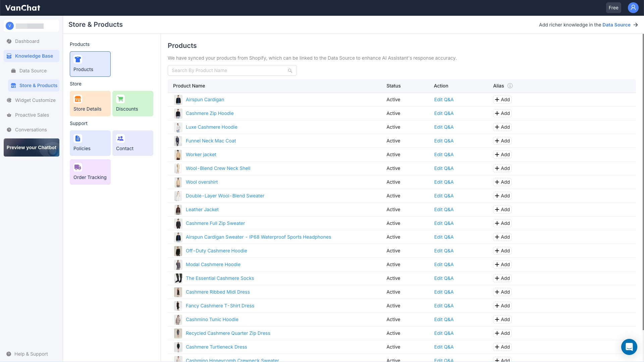
Task: Open the chat support bubble icon
Action: [x=629, y=347]
